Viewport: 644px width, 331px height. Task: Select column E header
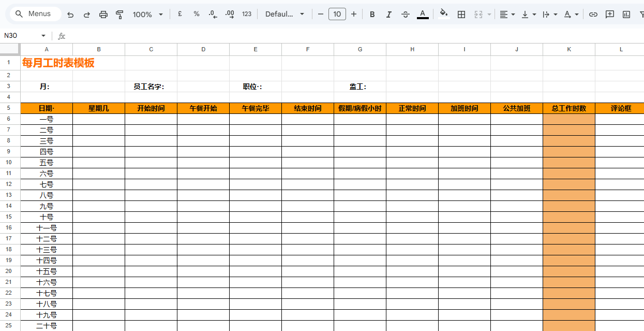(x=256, y=49)
